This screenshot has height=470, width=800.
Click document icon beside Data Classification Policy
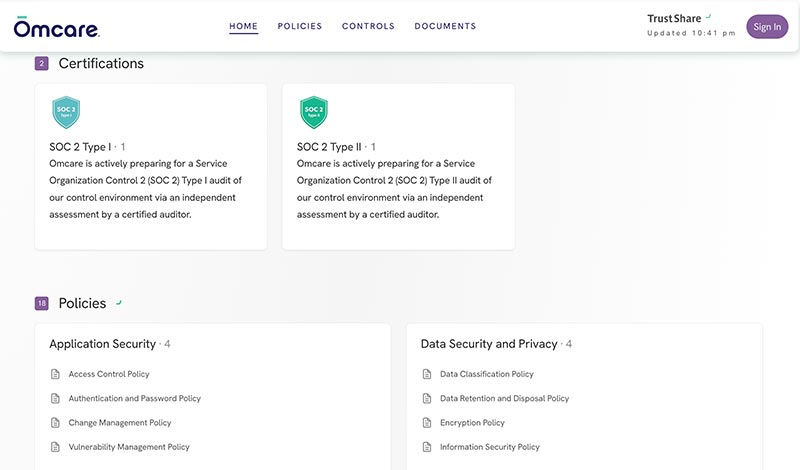pyautogui.click(x=427, y=374)
